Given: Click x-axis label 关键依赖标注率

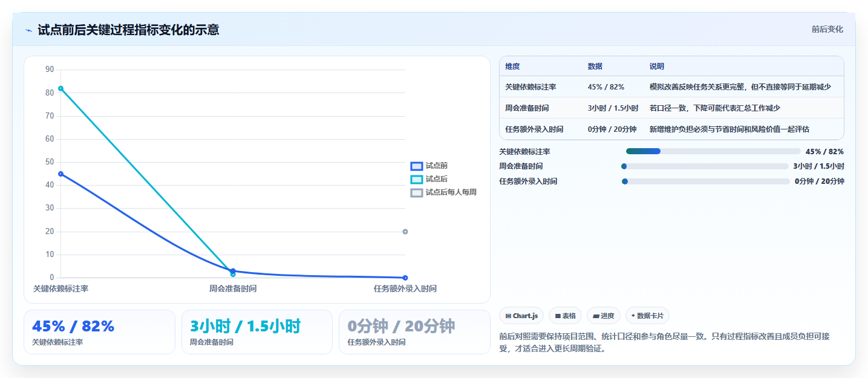Looking at the screenshot, I should click(60, 288).
